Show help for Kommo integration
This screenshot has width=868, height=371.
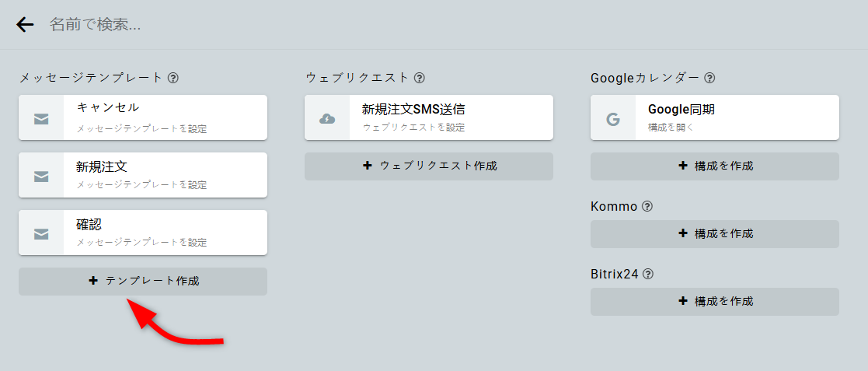(647, 207)
